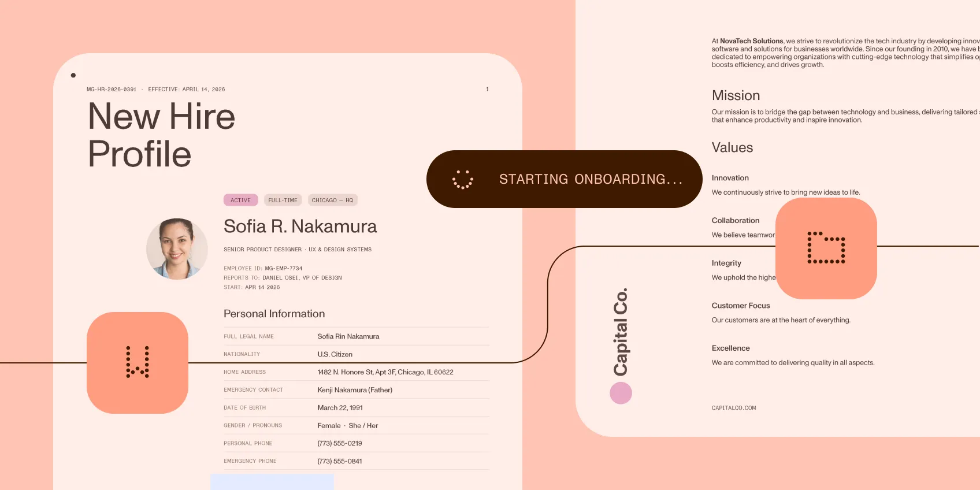Click the Customer Focus heading
Viewport: 980px width, 490px height.
click(741, 306)
